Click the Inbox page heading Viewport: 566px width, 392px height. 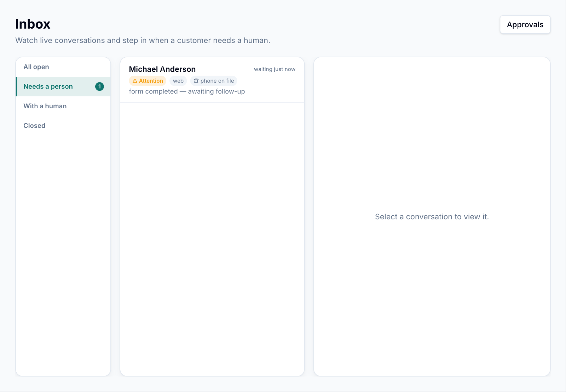tap(33, 24)
